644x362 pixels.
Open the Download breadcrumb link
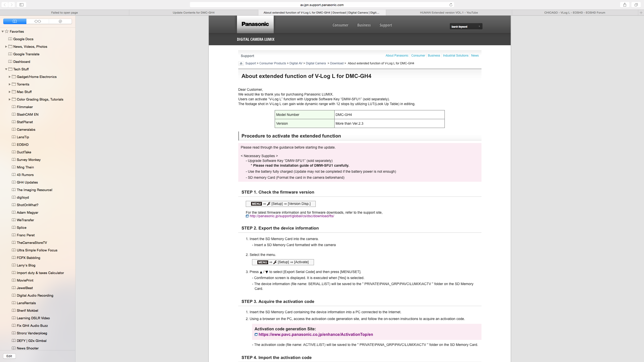coord(337,63)
